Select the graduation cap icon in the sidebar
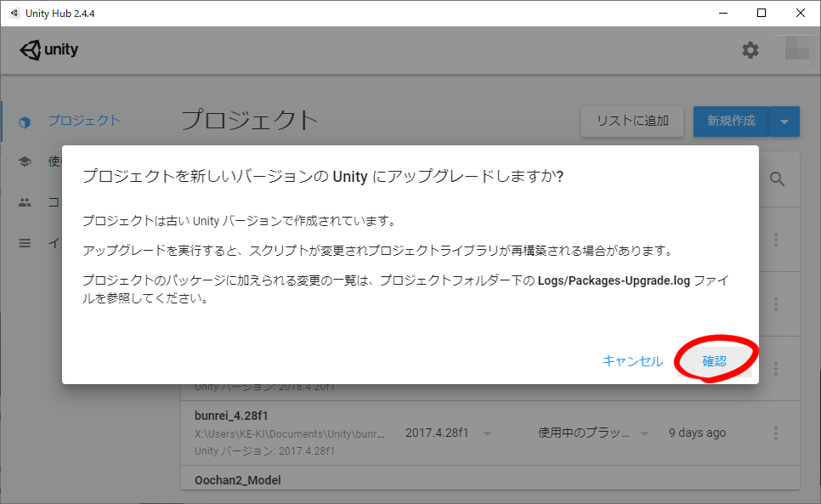This screenshot has height=504, width=821. pyautogui.click(x=25, y=161)
